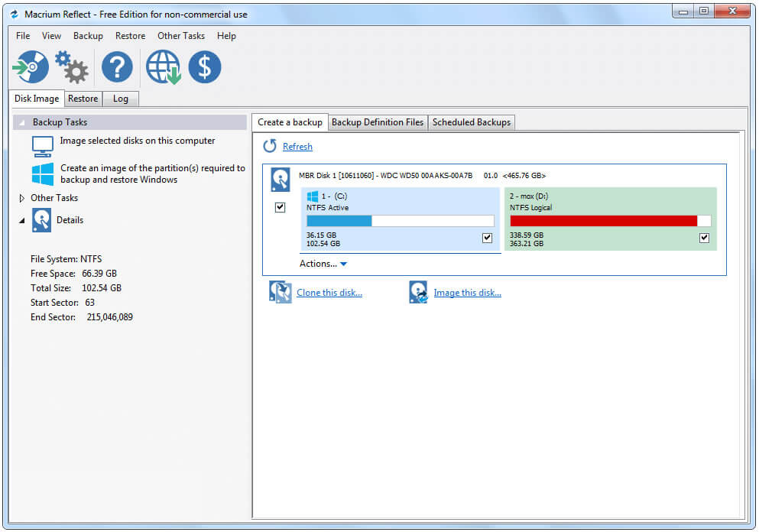Screen dimensions: 759x532
Task: Click the Image this disk link
Action: [467, 293]
